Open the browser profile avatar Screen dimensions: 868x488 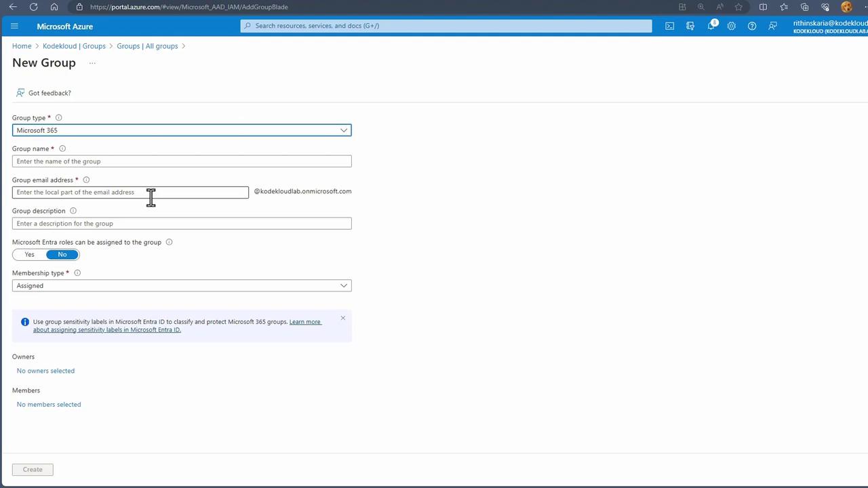pos(846,7)
